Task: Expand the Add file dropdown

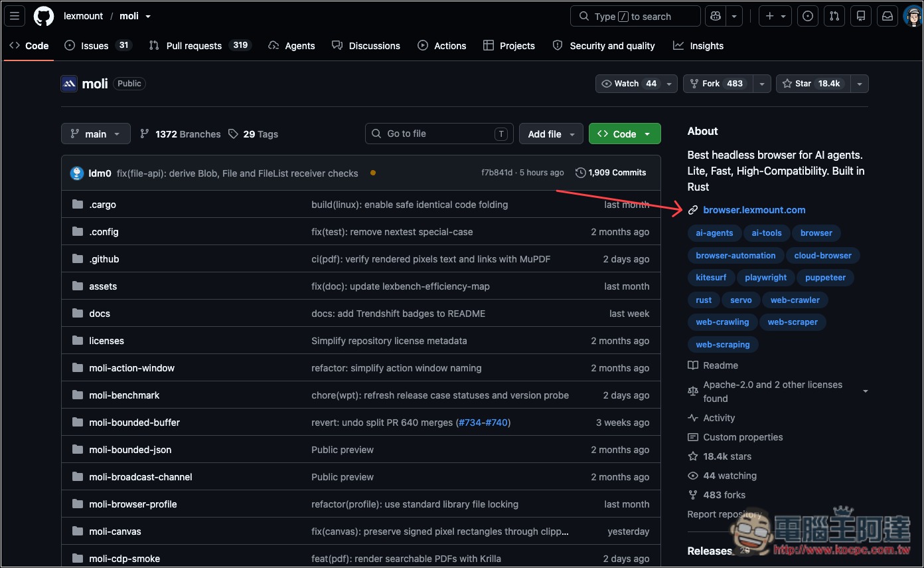Action: pyautogui.click(x=551, y=134)
